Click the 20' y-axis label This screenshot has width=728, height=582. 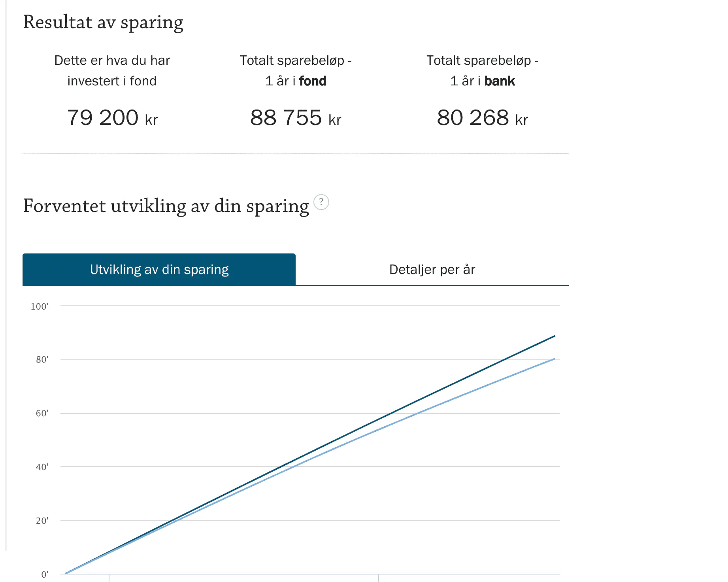42,521
